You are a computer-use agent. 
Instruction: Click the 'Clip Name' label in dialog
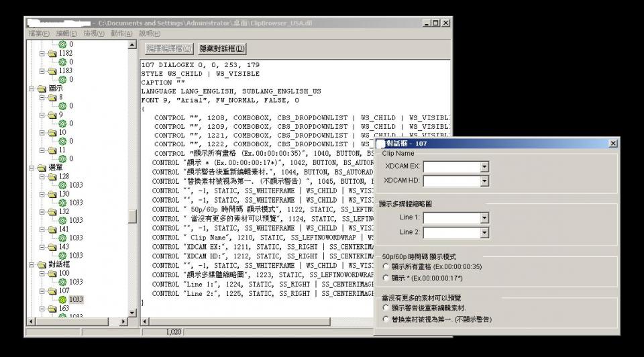[398, 153]
